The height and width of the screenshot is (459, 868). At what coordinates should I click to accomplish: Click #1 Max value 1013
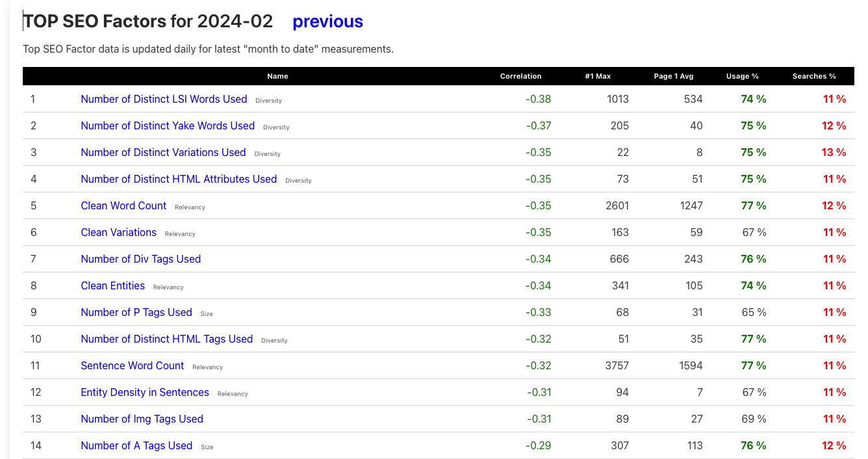pos(617,99)
